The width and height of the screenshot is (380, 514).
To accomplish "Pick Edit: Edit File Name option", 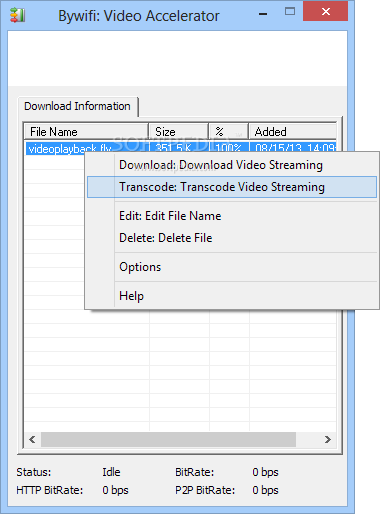I will pos(232,216).
